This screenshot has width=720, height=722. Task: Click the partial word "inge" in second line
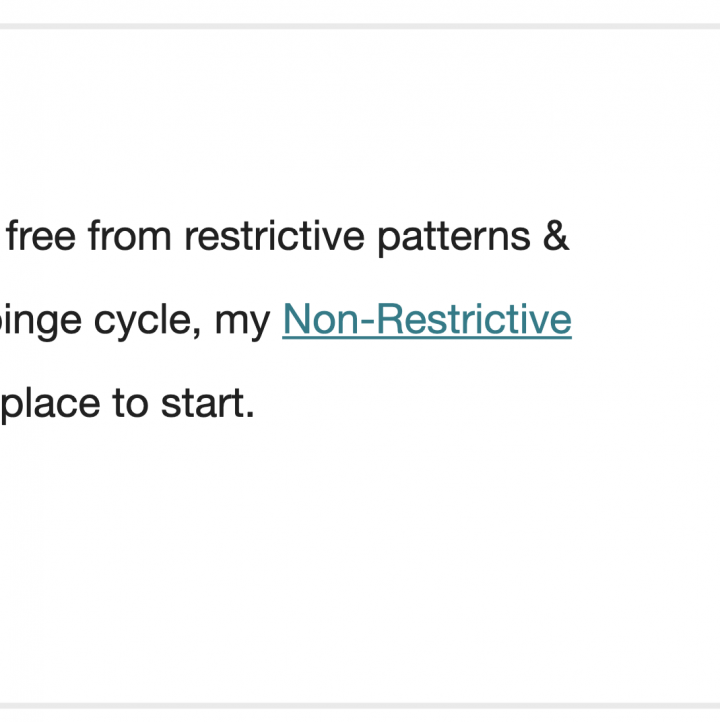tap(41, 322)
